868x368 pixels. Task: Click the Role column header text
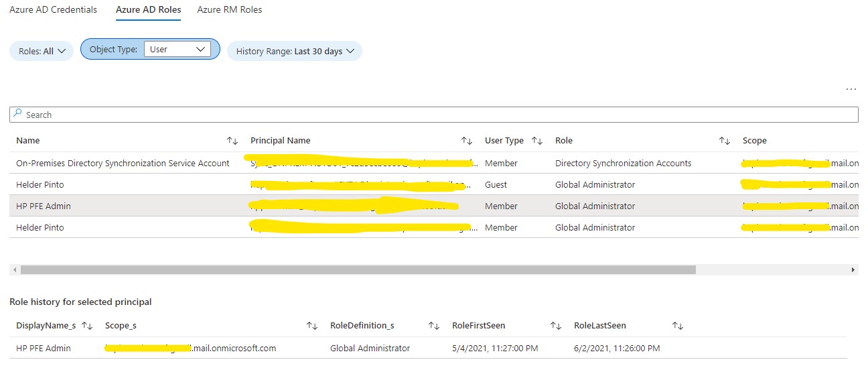click(x=564, y=141)
